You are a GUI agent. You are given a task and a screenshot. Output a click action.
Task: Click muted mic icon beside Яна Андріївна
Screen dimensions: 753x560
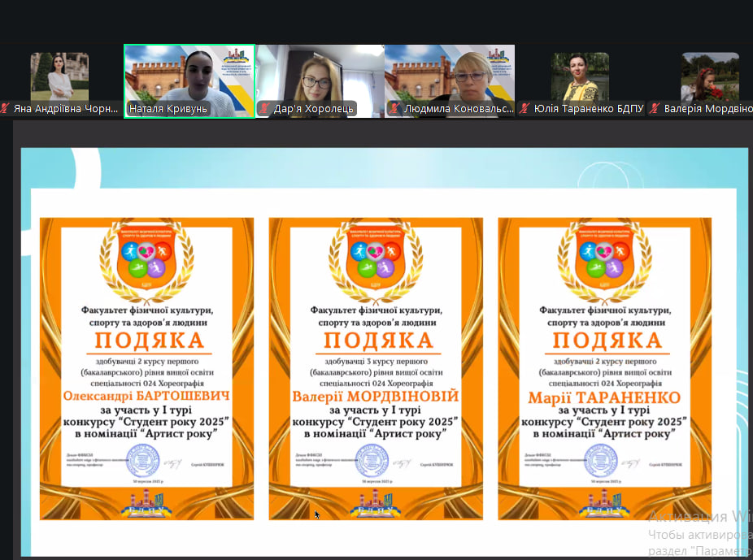[6, 109]
